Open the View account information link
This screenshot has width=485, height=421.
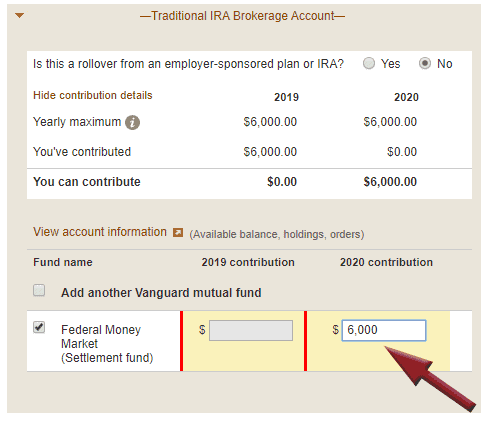(100, 232)
